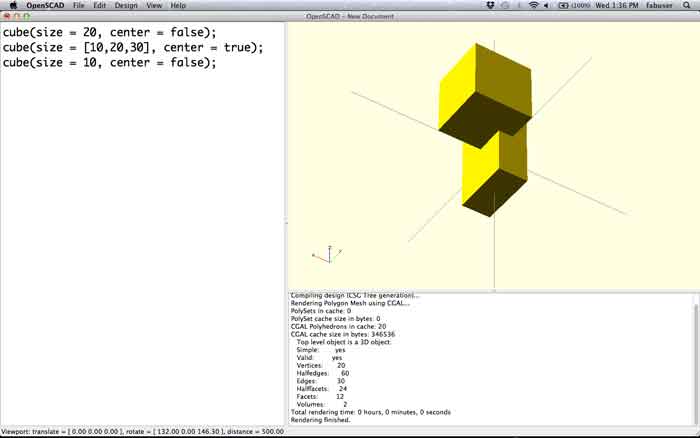Open the Design menu
Screen dimensions: 700x438
[126, 5]
